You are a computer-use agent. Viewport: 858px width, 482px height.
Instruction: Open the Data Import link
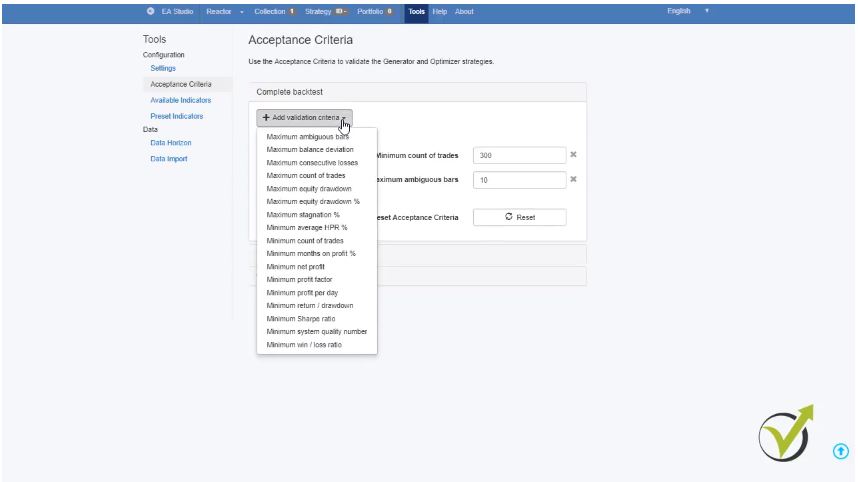(x=168, y=159)
